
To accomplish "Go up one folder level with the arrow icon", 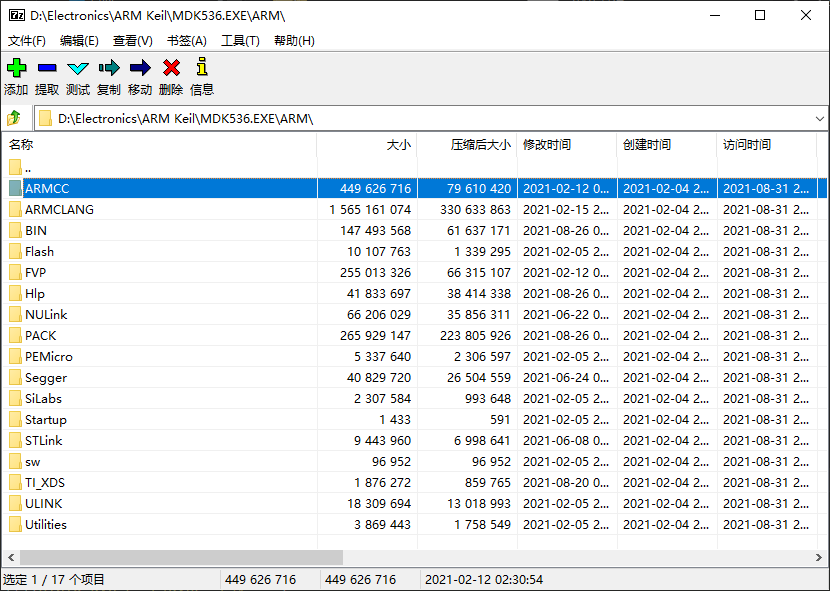I will point(14,118).
